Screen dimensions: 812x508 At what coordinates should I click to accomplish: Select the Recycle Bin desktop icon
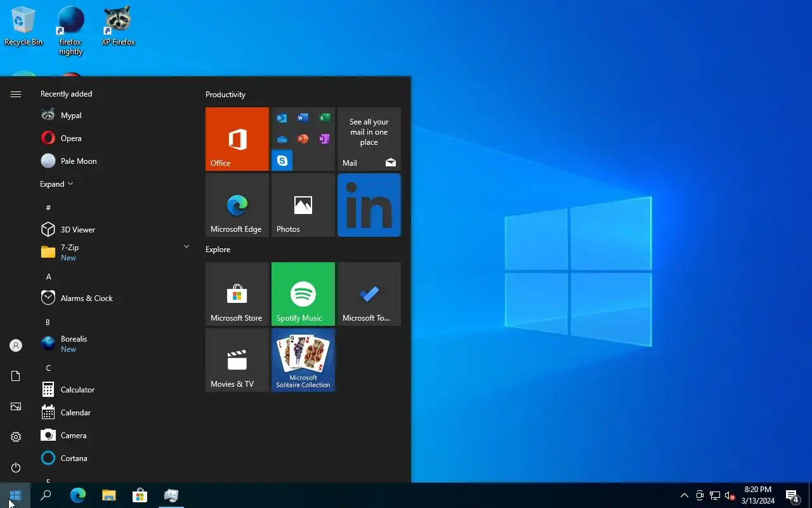pos(23,26)
